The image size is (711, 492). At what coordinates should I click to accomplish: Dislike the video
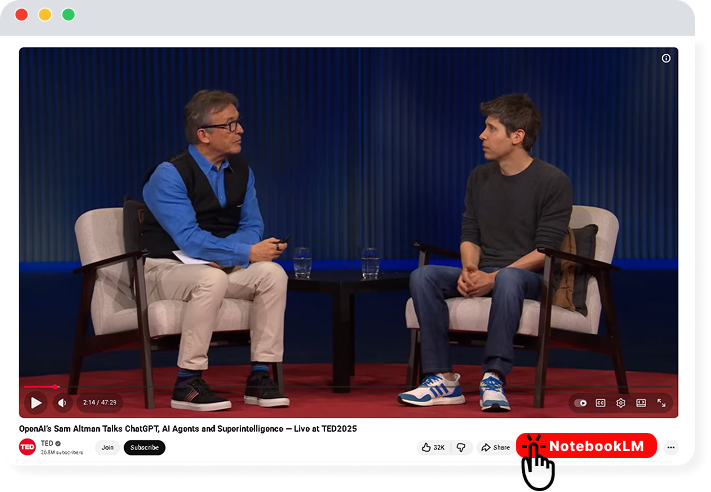point(461,448)
